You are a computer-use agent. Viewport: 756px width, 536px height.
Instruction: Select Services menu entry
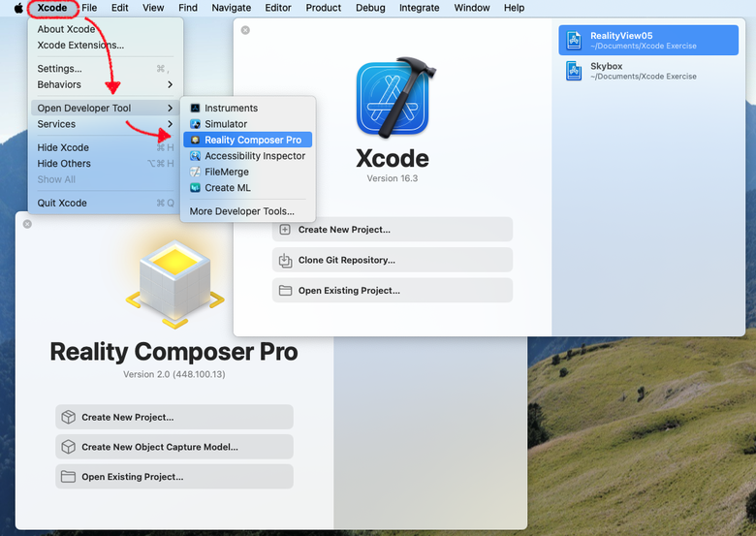click(x=106, y=124)
